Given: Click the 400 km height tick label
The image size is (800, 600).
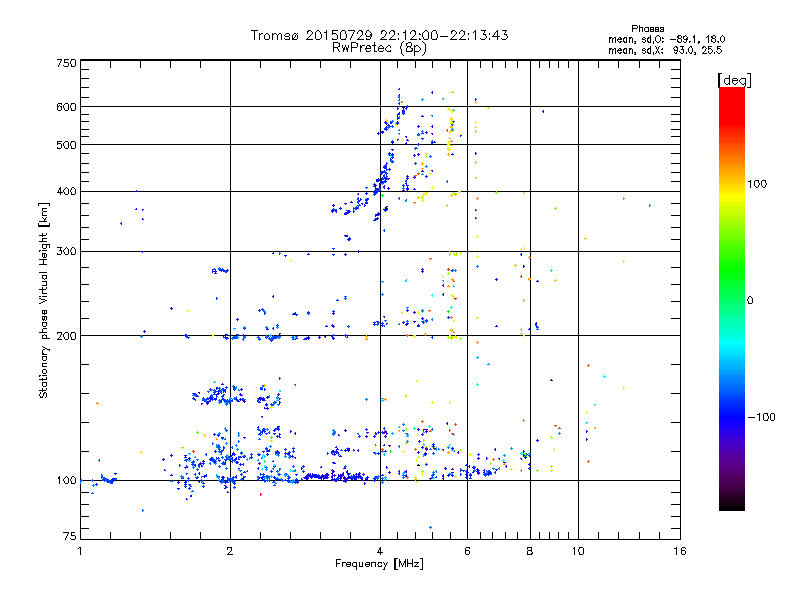Looking at the screenshot, I should tap(66, 192).
